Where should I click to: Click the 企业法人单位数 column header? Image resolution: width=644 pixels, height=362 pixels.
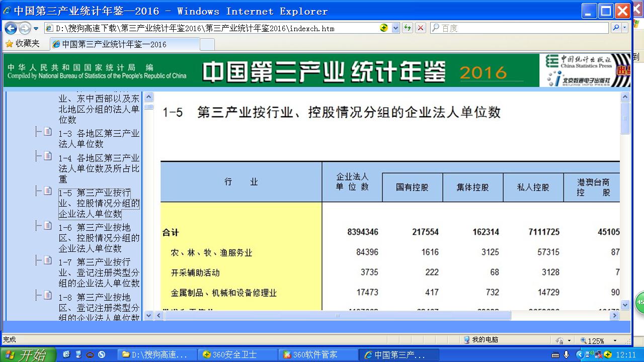pos(352,182)
